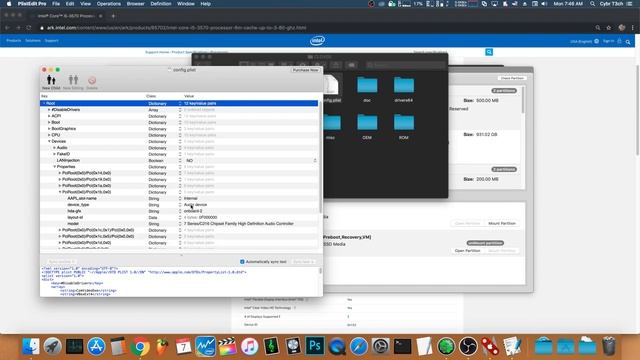Viewport: 640px width, 360px height.
Task: Change class type of the layout-id row
Action: click(x=180, y=218)
